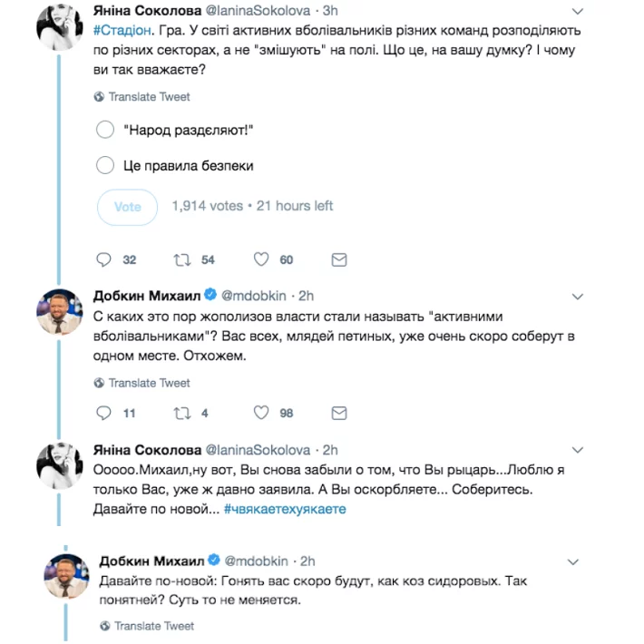Translate the first poll tweet
The width and height of the screenshot is (644, 644).
[x=149, y=96]
